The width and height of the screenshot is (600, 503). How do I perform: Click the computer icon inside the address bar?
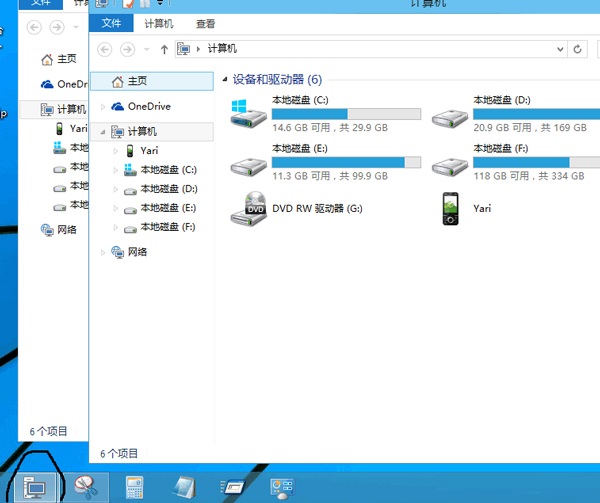[x=184, y=49]
